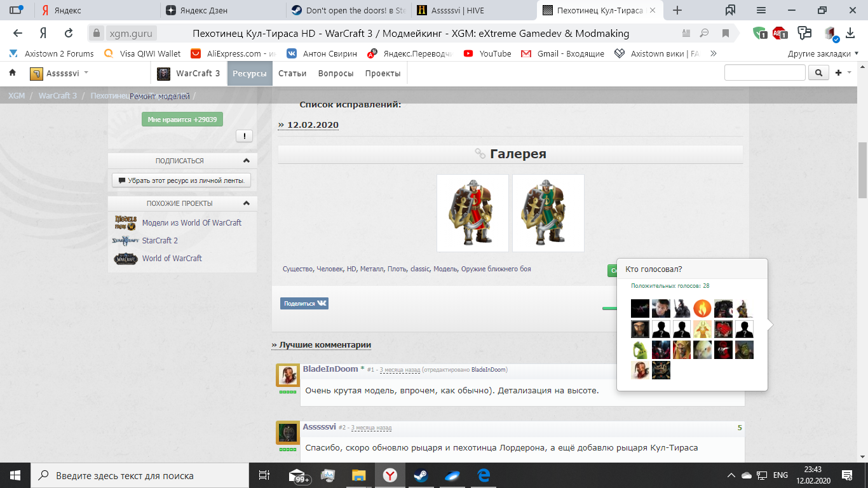Open the Gmail - Входящие bookmark
Screen dimensions: 868x488
562,54
